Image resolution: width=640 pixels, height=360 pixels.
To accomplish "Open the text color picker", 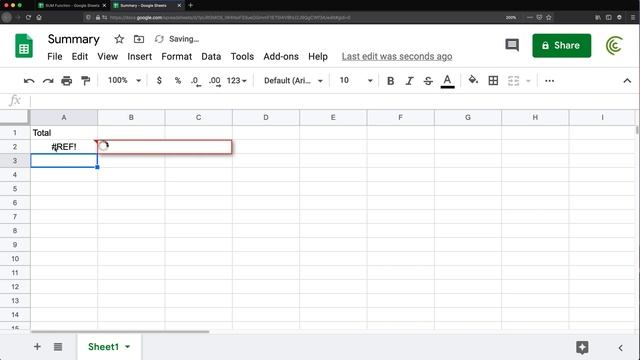I will pos(447,81).
